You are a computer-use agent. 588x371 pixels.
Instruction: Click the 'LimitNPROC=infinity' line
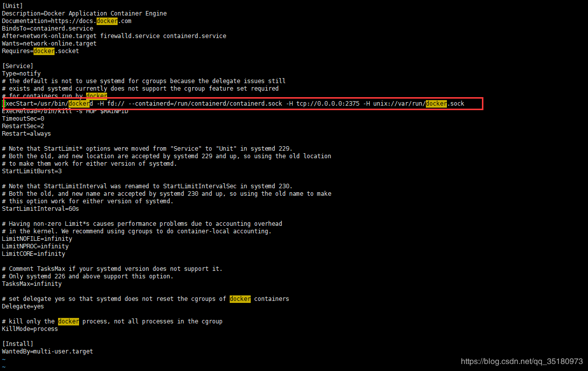pos(35,246)
